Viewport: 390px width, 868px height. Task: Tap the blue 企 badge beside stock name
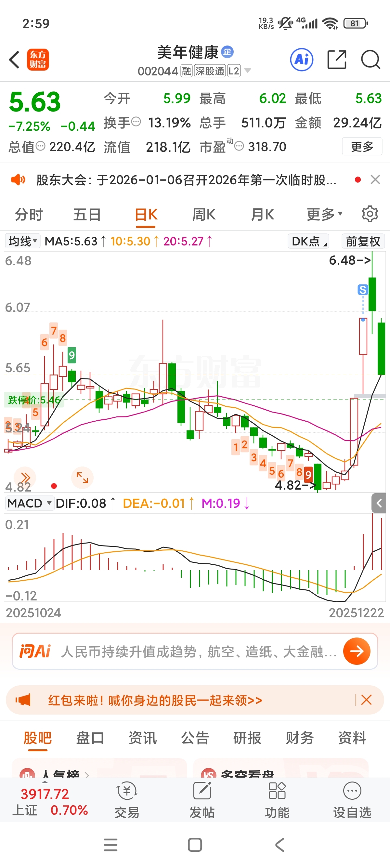(x=227, y=52)
